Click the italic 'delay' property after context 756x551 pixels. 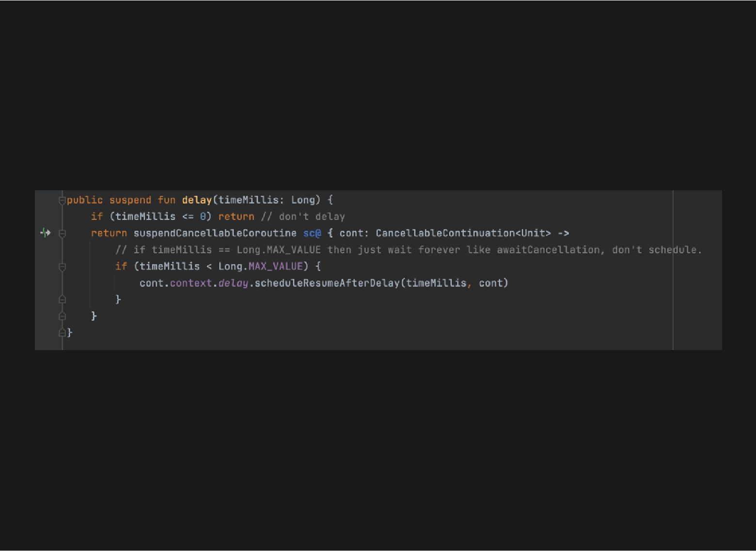point(234,283)
